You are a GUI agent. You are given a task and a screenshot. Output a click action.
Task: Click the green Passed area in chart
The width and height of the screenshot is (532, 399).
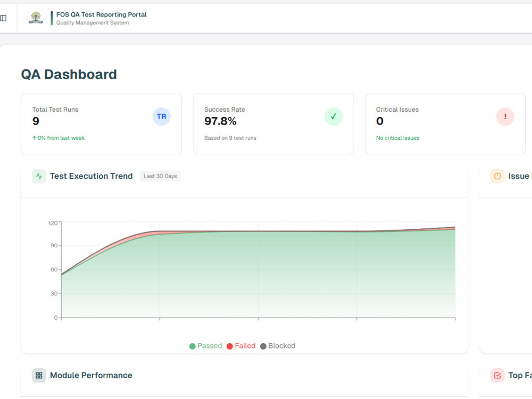258,275
